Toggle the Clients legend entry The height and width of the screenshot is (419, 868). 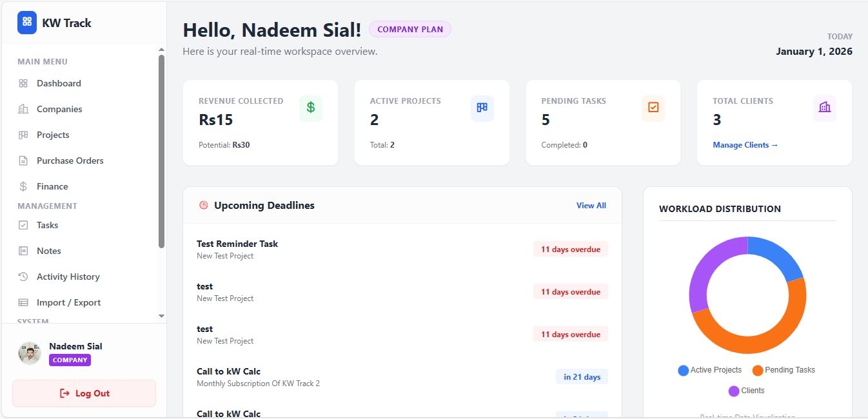pos(746,391)
